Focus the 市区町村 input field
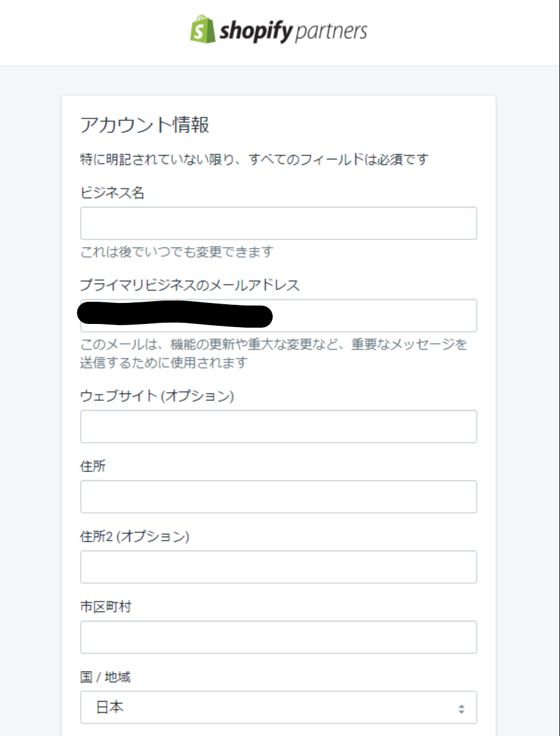Viewport: 560px width, 736px height. [279, 637]
